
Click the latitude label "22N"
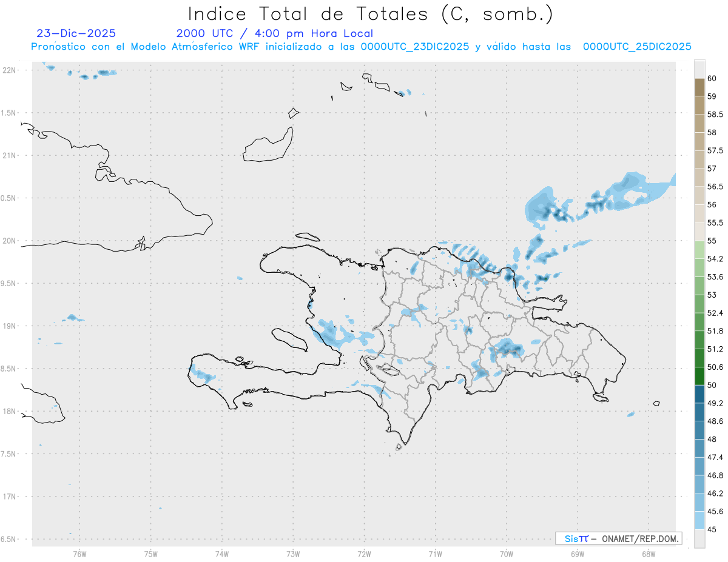[x=10, y=70]
